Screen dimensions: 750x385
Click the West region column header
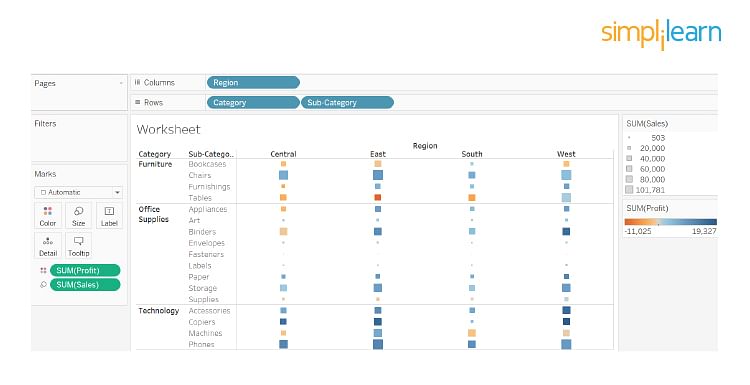click(566, 154)
